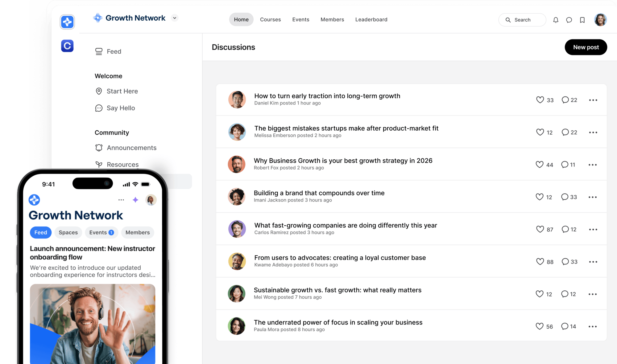617x364 pixels.
Task: Like Carlos Ramirez's post
Action: [540, 229]
